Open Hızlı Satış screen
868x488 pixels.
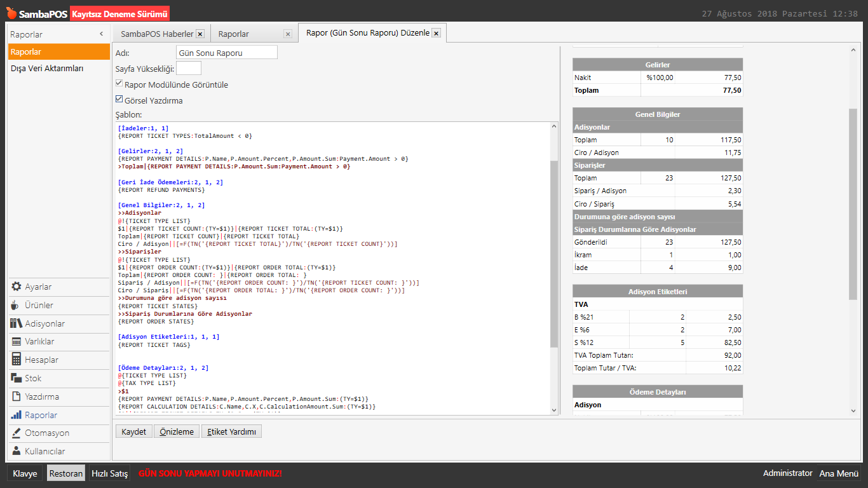(109, 473)
